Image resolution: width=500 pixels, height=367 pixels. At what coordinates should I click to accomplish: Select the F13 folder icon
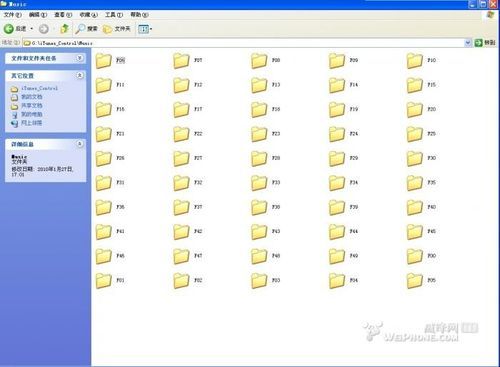(259, 85)
